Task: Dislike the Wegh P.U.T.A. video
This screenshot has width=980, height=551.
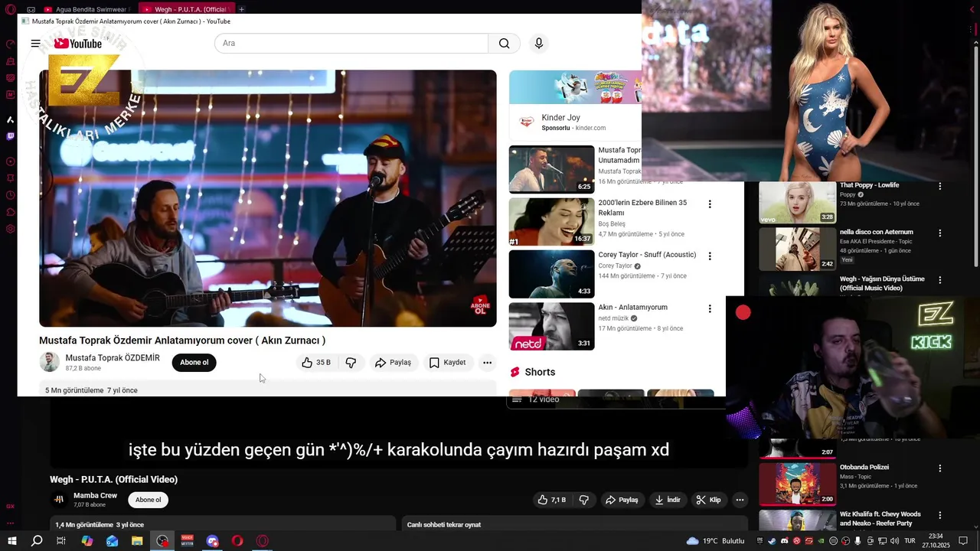Action: pyautogui.click(x=584, y=500)
